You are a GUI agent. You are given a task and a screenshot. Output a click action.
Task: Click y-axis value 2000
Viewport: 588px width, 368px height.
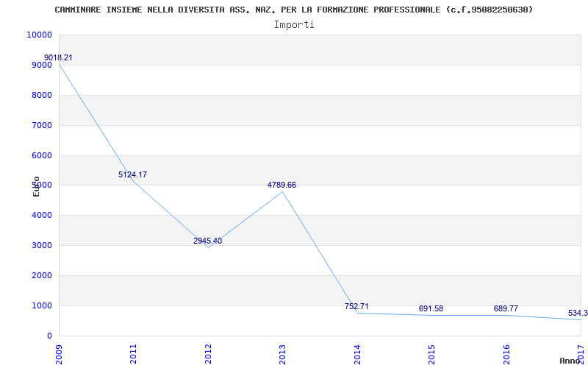pyautogui.click(x=41, y=275)
